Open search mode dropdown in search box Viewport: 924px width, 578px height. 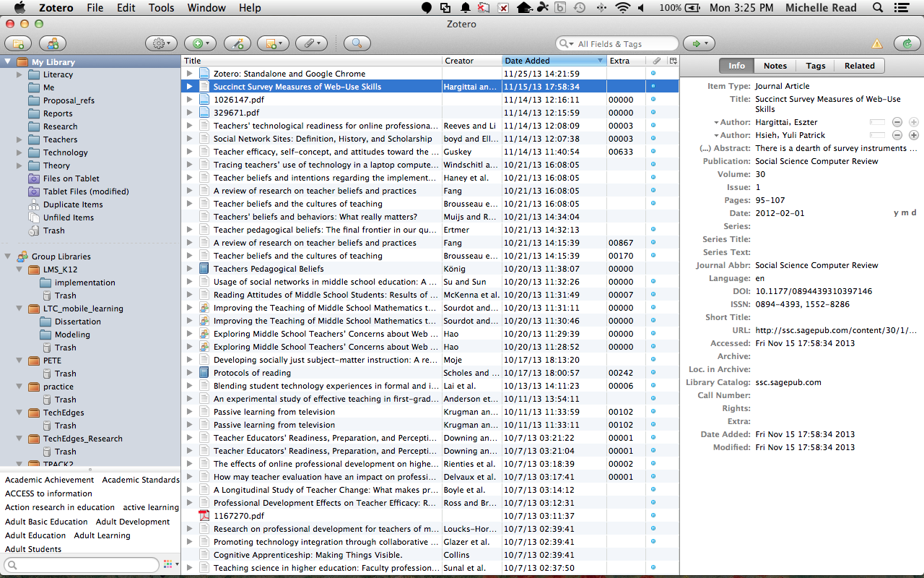pyautogui.click(x=567, y=44)
